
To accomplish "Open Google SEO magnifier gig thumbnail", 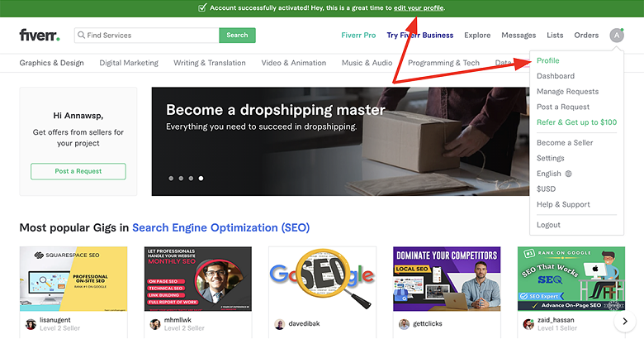I will [322, 279].
